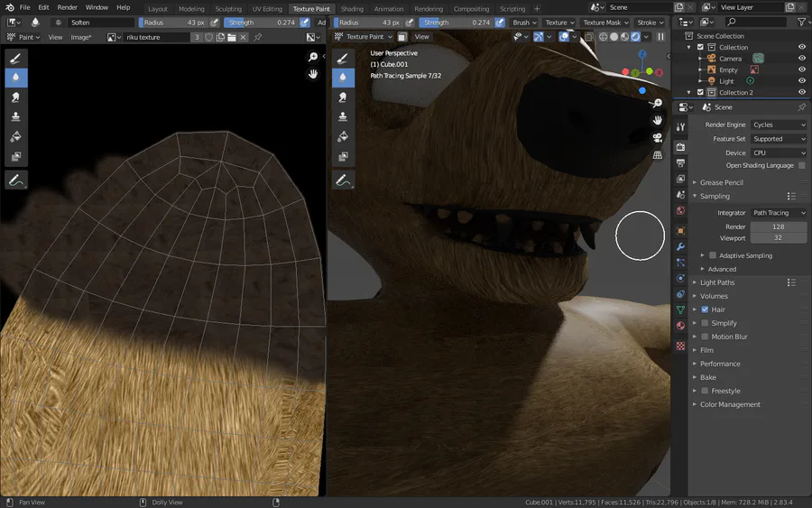
Task: Open the Texture properties checkerboard tab
Action: pyautogui.click(x=680, y=345)
